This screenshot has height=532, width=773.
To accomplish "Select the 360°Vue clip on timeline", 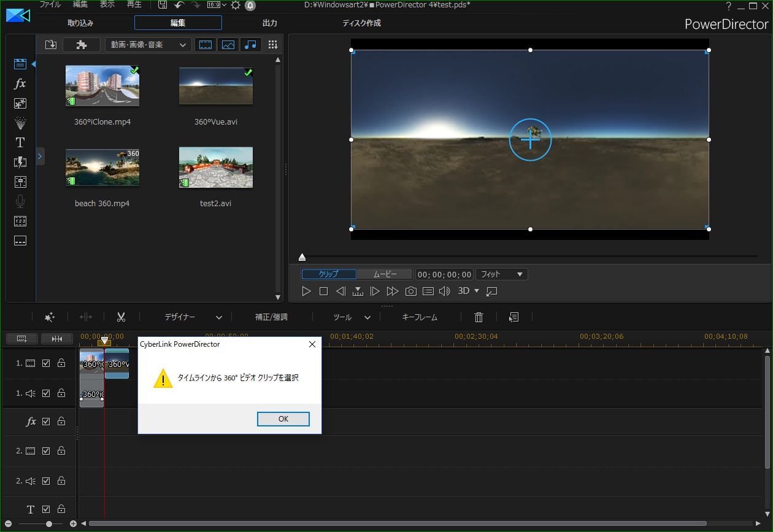I will [117, 363].
